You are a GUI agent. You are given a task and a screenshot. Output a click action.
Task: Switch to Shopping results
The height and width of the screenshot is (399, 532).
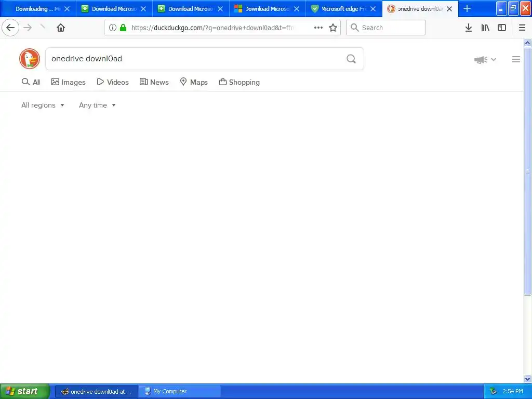pos(239,82)
